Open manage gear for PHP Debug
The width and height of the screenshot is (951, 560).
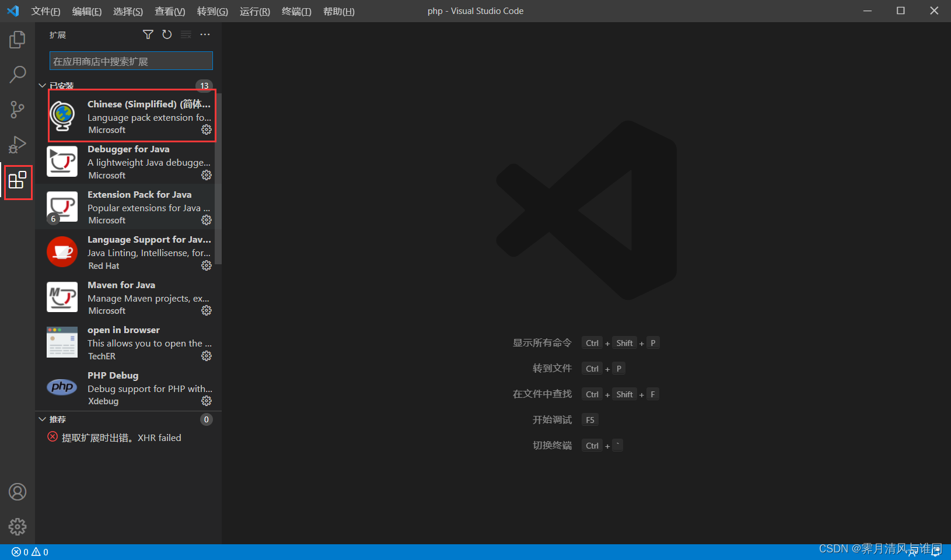click(x=207, y=401)
